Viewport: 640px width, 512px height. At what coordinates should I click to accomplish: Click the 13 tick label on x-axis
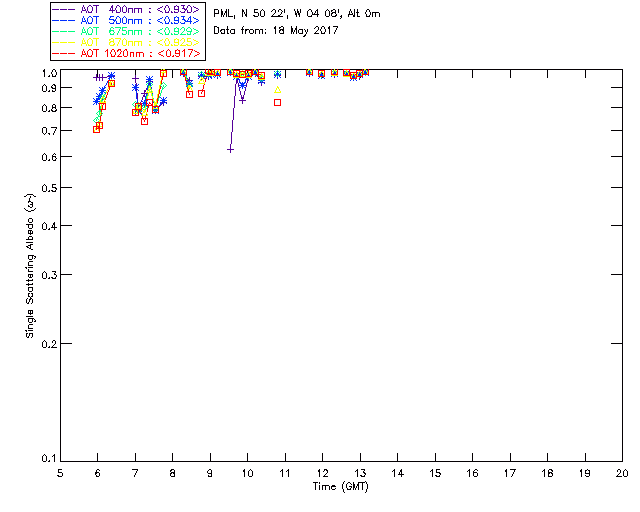[360, 473]
